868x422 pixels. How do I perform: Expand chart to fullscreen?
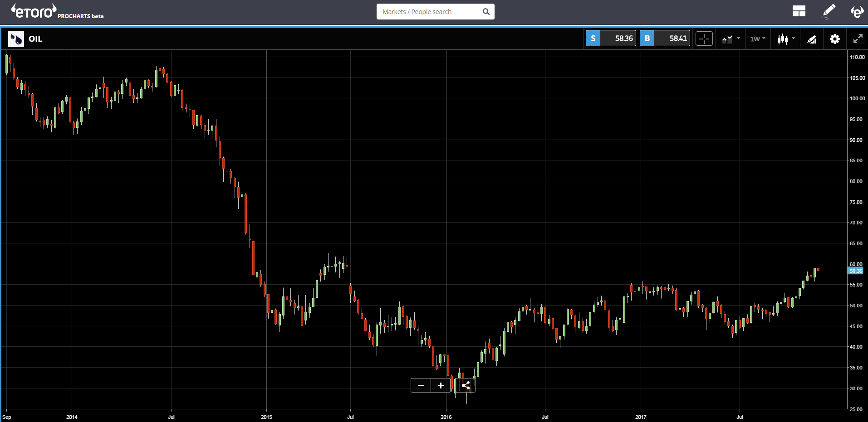point(858,39)
